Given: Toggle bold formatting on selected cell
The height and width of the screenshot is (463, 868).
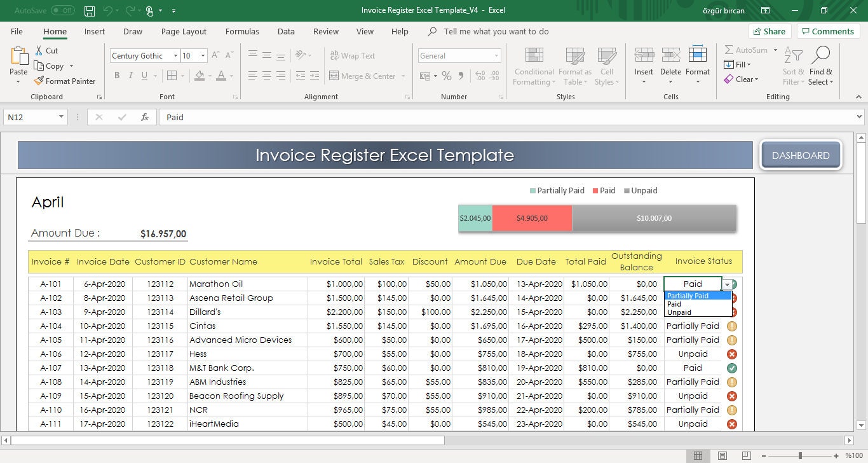Looking at the screenshot, I should coord(116,75).
